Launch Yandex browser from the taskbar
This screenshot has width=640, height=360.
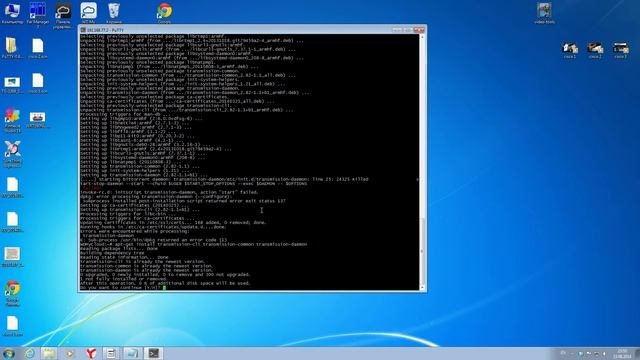[91, 353]
